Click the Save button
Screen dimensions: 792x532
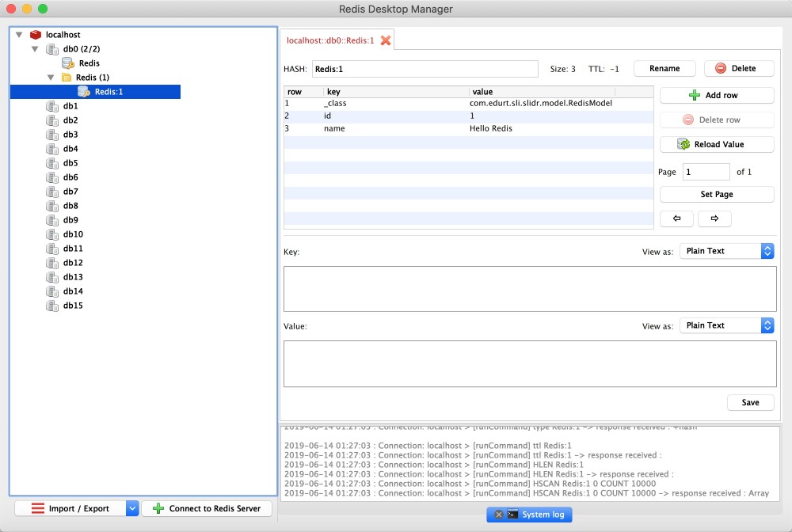(x=750, y=402)
